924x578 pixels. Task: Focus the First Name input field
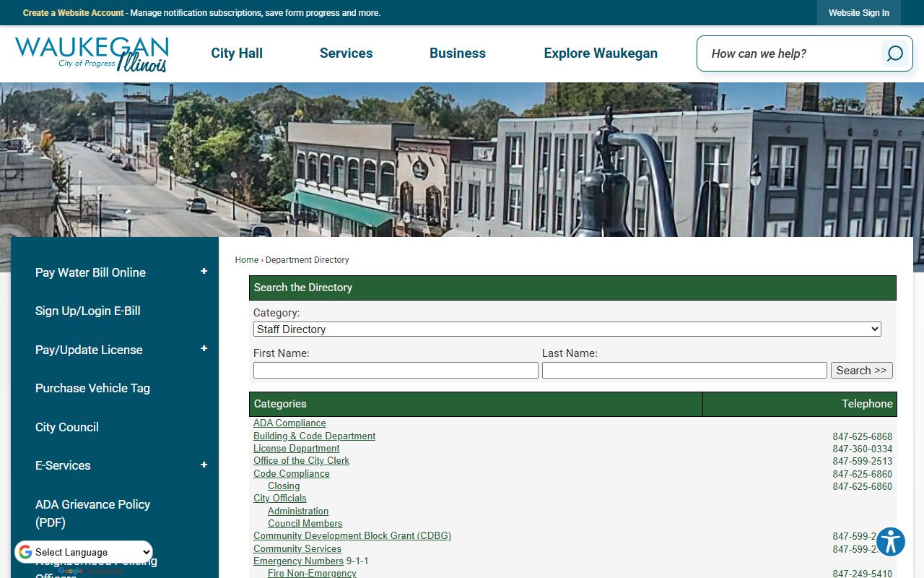[396, 371]
